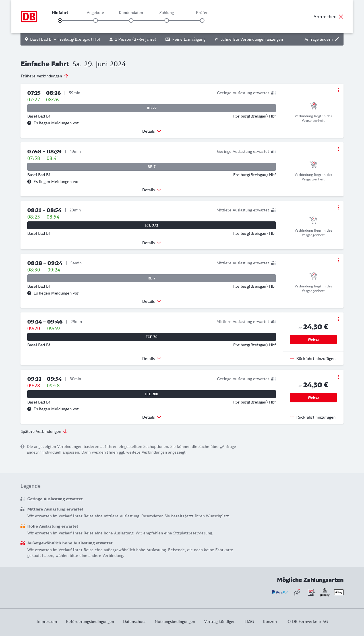Click the plus icon to add return for ICE 76
The height and width of the screenshot is (636, 364).
click(292, 359)
